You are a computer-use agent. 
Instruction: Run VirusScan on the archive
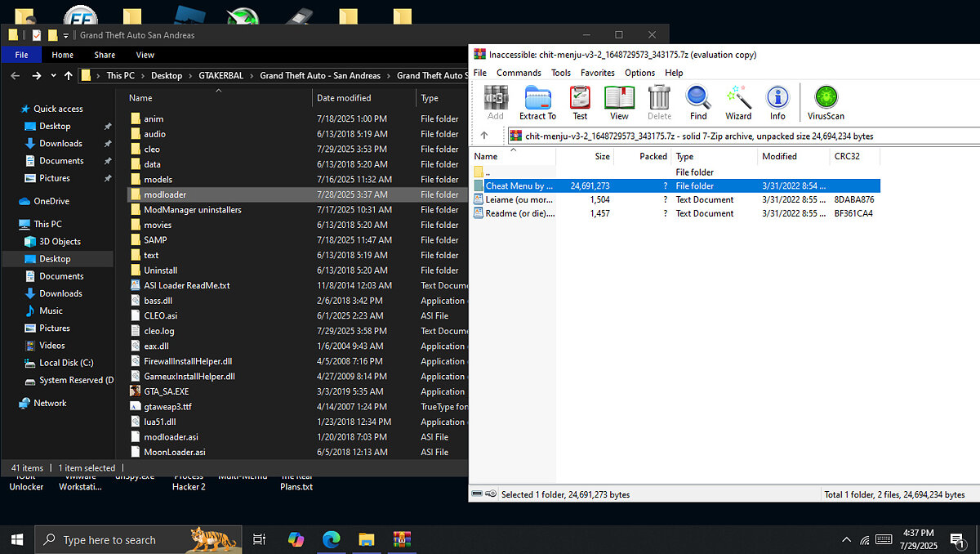826,102
